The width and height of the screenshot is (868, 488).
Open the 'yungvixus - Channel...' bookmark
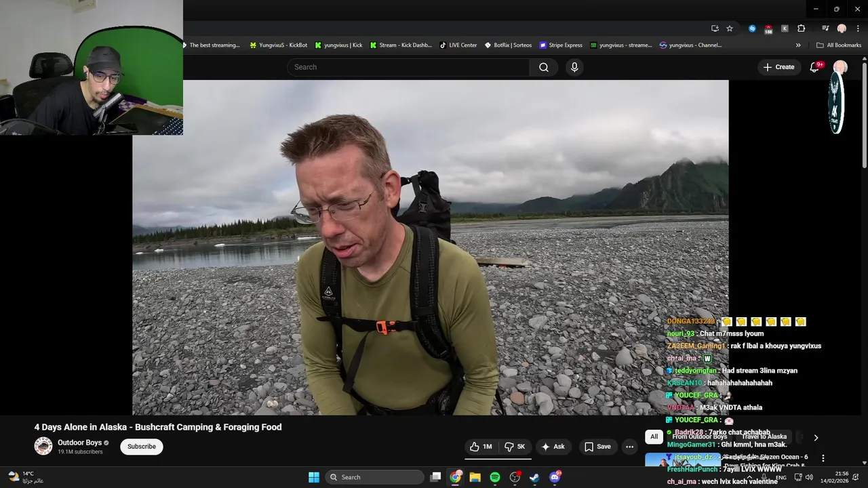point(691,45)
